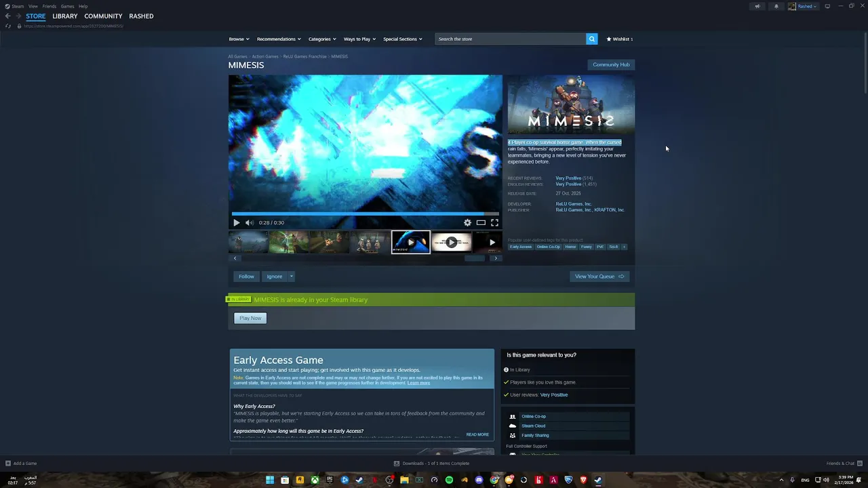Open the Ignore options dropdown arrow
The width and height of the screenshot is (868, 488).
tap(291, 276)
